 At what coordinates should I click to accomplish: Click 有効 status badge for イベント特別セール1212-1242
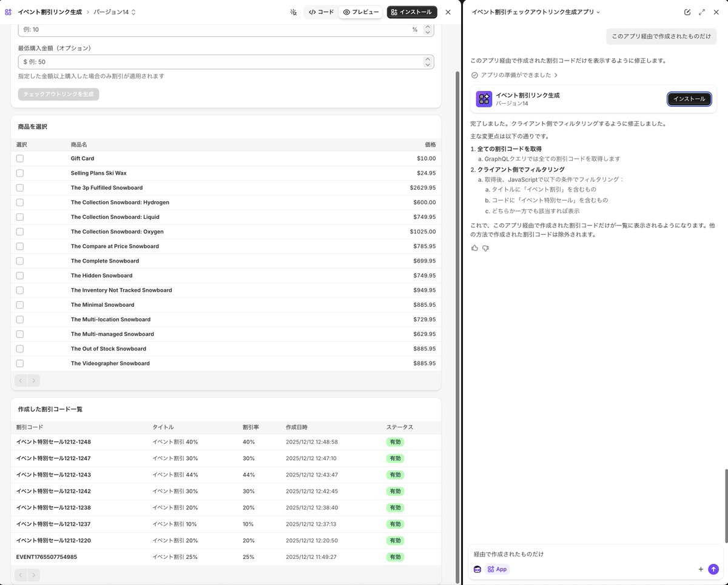[x=395, y=491]
